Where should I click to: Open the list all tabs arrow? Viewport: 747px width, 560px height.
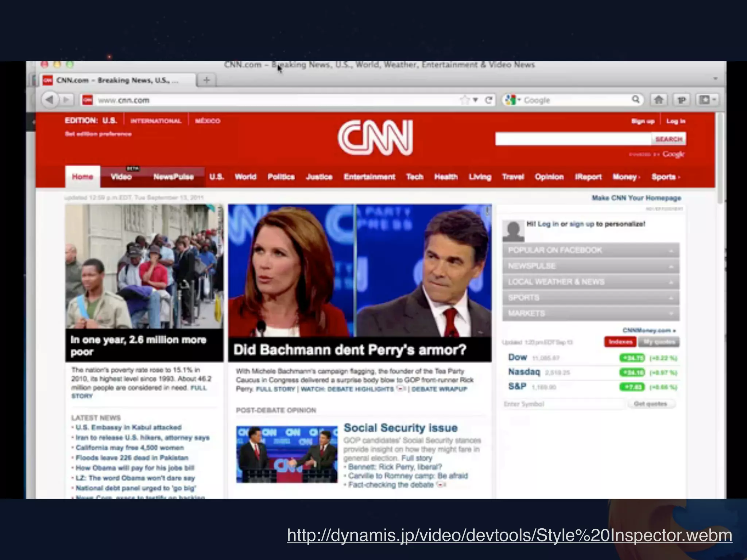coord(715,79)
